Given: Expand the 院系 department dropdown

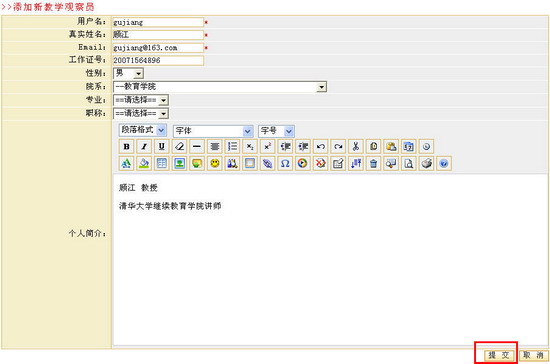Looking at the screenshot, I should click(220, 87).
